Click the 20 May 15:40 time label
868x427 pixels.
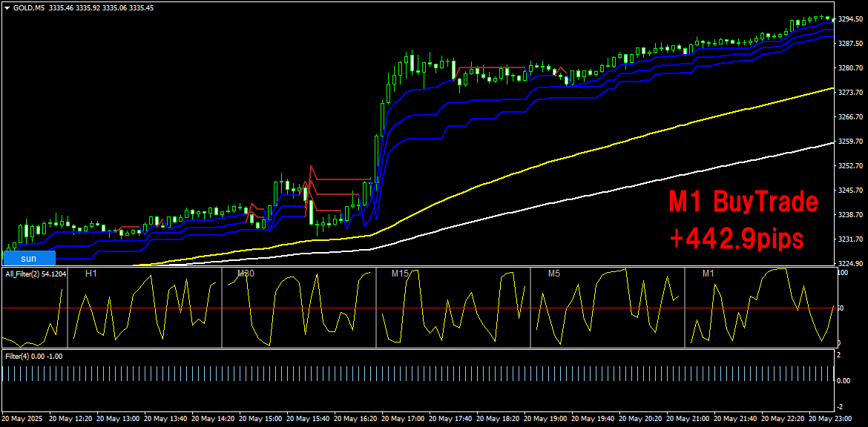click(x=307, y=419)
